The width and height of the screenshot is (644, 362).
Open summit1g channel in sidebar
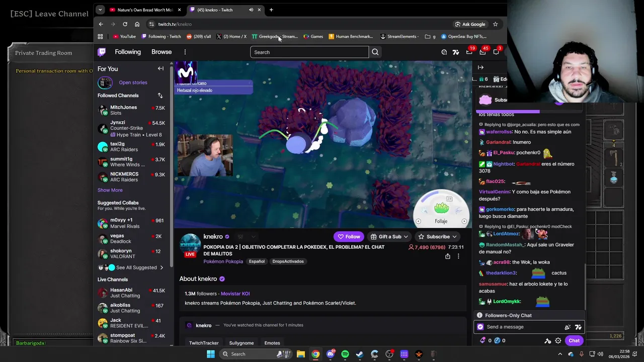pos(131,162)
